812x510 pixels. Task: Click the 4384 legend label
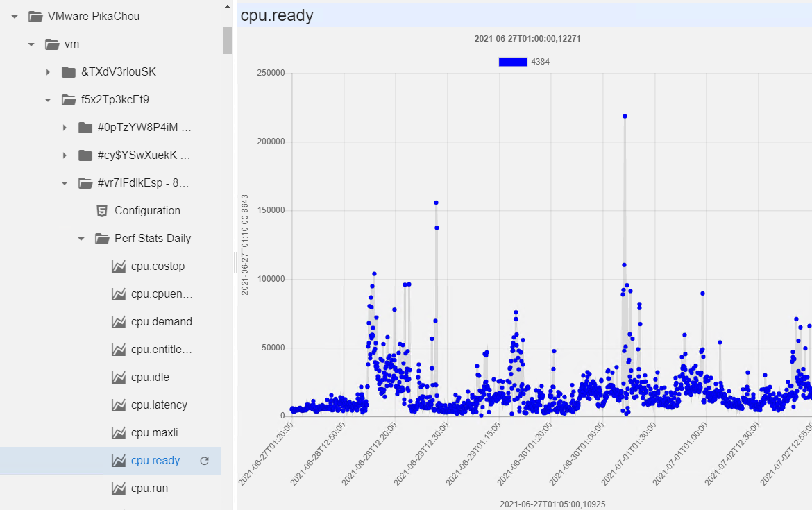pos(540,62)
